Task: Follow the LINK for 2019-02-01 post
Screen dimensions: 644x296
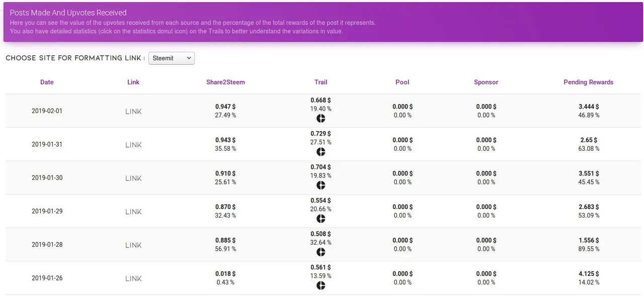Action: 133,112
